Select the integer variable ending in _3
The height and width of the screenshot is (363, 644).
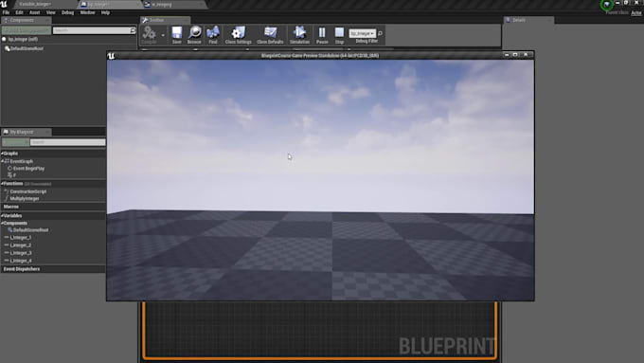[x=21, y=253]
